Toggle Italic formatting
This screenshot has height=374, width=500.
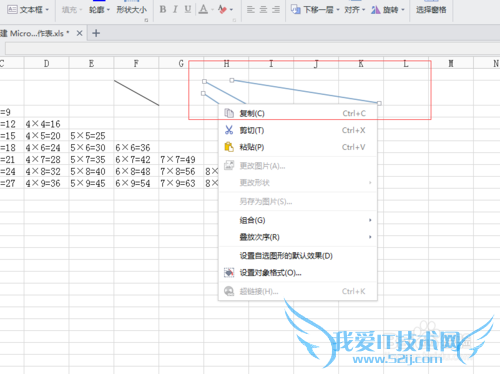[x=175, y=9]
